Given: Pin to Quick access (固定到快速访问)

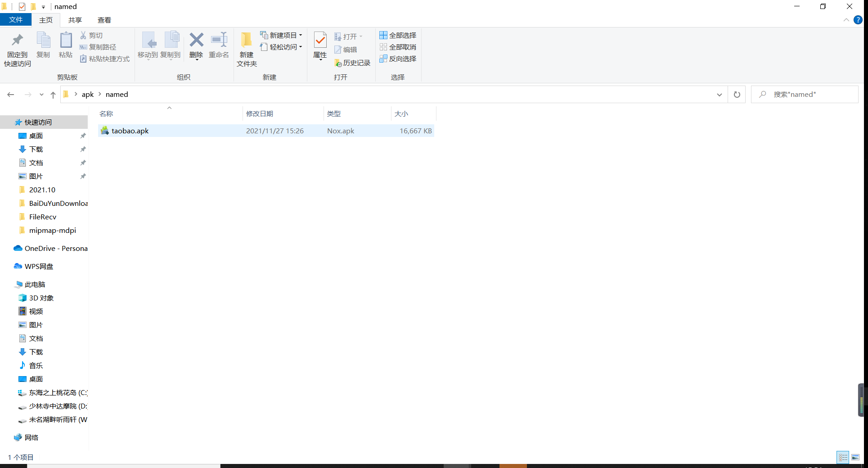Looking at the screenshot, I should pos(18,50).
